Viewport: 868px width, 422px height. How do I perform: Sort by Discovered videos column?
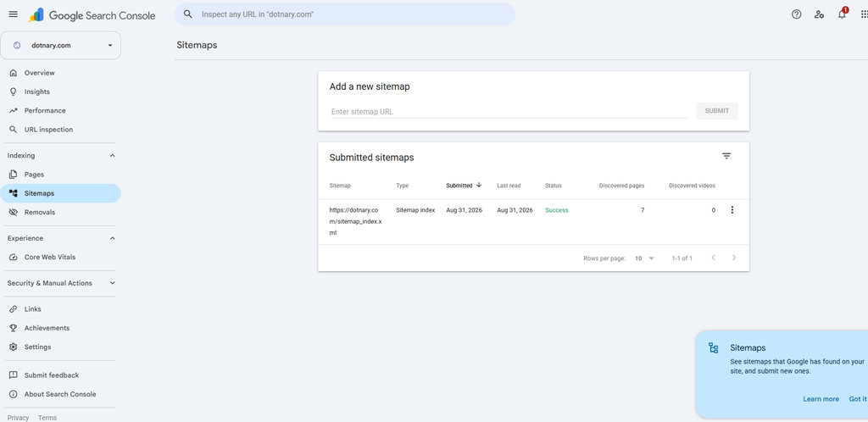[x=692, y=186]
